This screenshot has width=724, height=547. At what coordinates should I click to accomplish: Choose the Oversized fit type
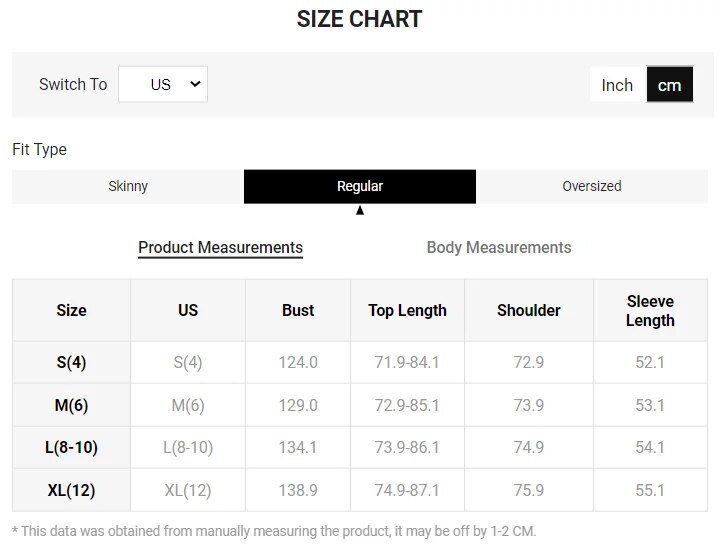[x=592, y=186]
